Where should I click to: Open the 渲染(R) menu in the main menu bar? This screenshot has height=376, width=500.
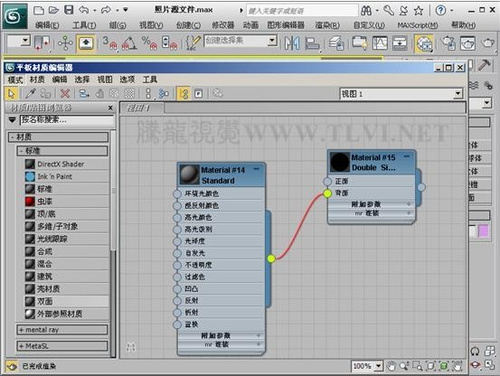327,25
